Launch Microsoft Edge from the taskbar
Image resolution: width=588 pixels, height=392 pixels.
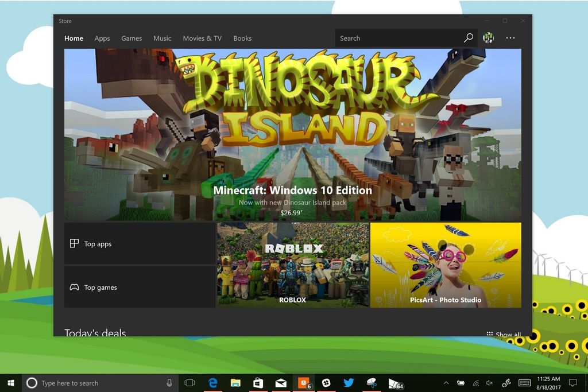click(x=212, y=383)
